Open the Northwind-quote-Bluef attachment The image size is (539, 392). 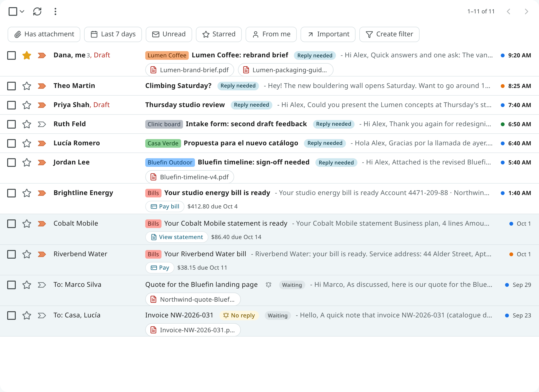coord(193,299)
